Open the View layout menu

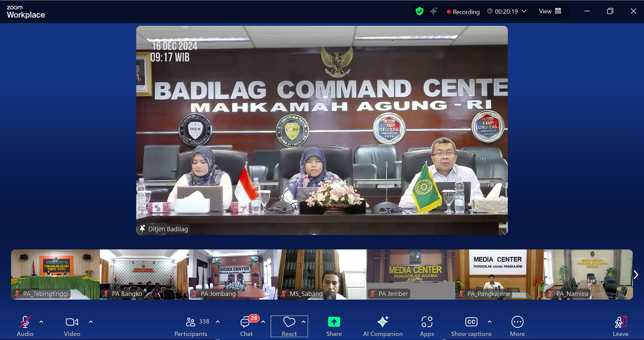[x=550, y=11]
